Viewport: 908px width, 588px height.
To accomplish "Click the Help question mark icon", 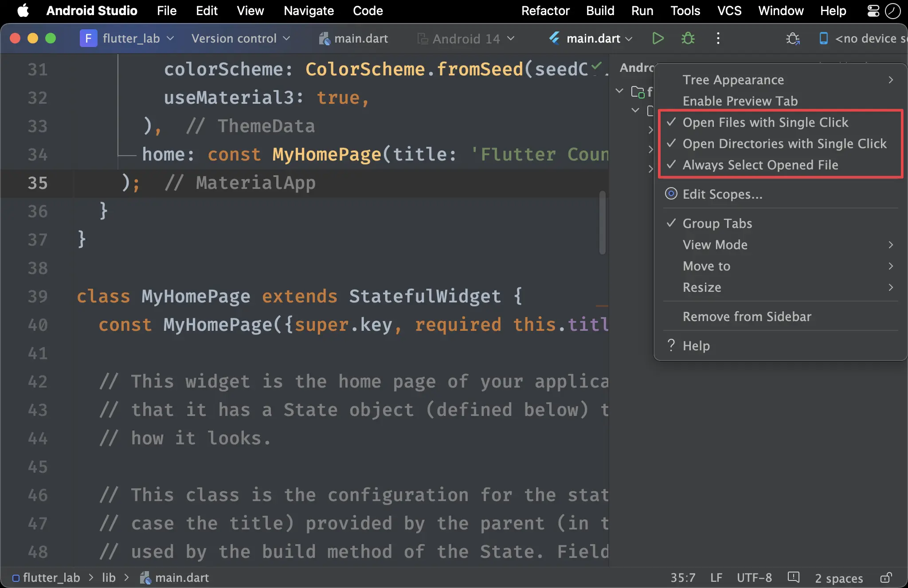I will point(671,345).
